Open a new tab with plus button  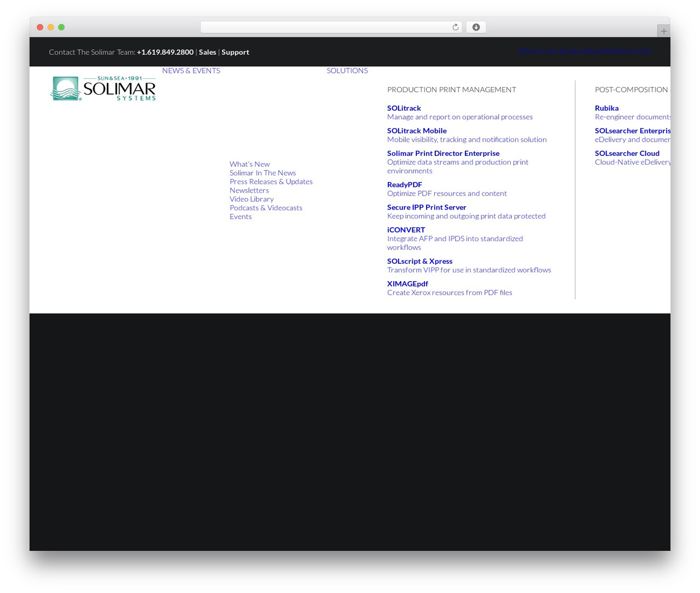point(663,31)
